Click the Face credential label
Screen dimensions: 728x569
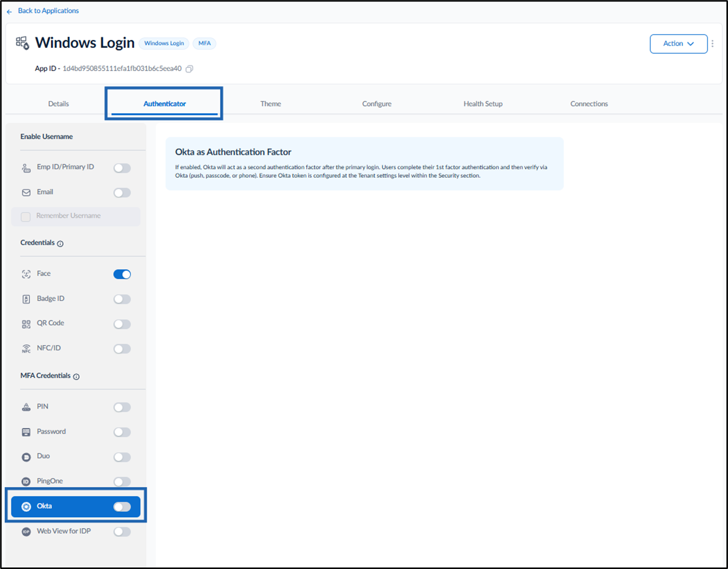tap(44, 274)
